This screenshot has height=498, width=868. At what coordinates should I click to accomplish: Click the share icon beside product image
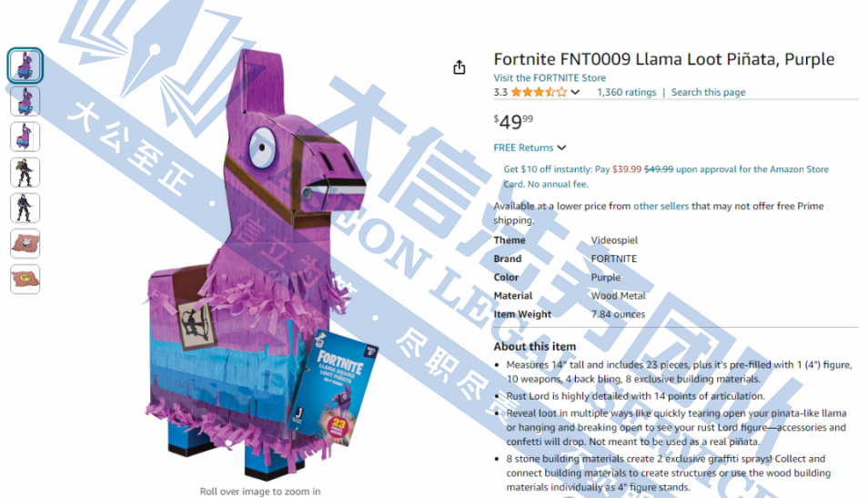(x=459, y=67)
